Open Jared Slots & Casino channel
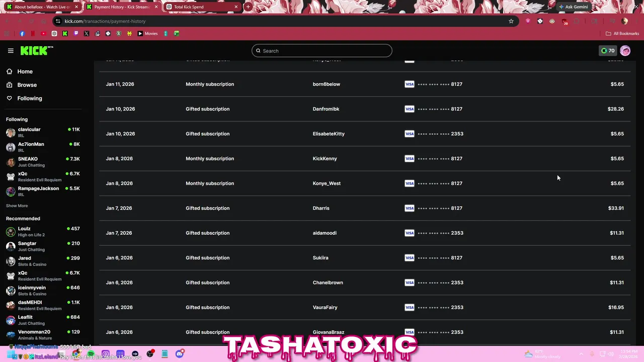644x362 pixels. 43,261
